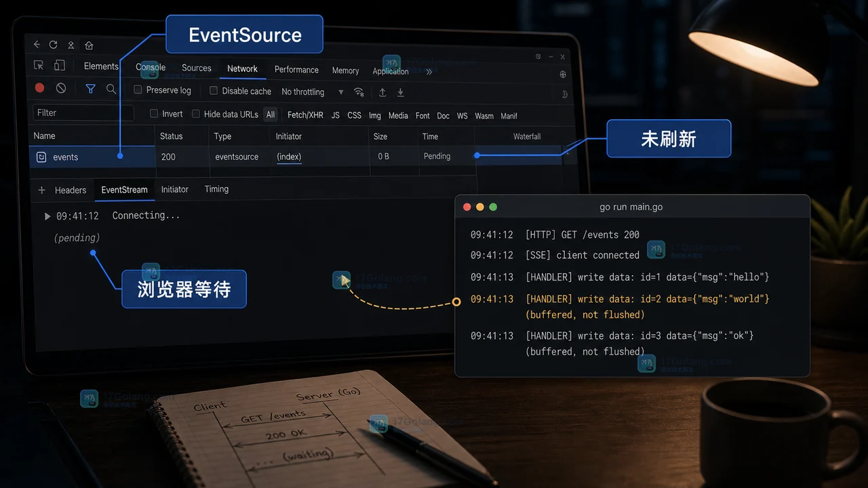Select the All request type filter

[271, 115]
